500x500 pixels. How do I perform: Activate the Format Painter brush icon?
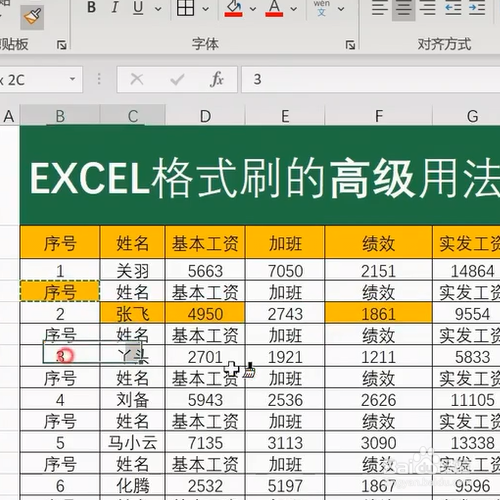click(x=32, y=17)
